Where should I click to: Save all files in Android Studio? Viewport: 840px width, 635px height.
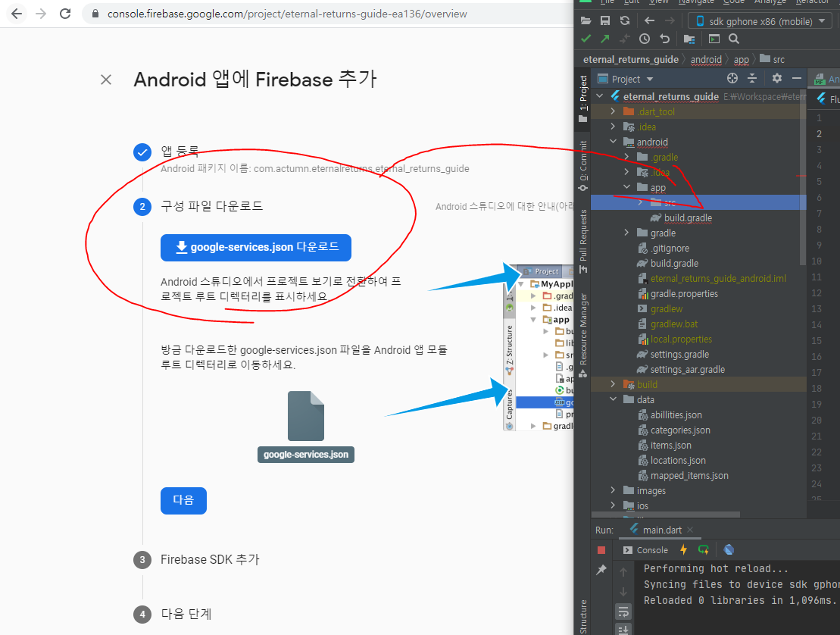point(605,21)
